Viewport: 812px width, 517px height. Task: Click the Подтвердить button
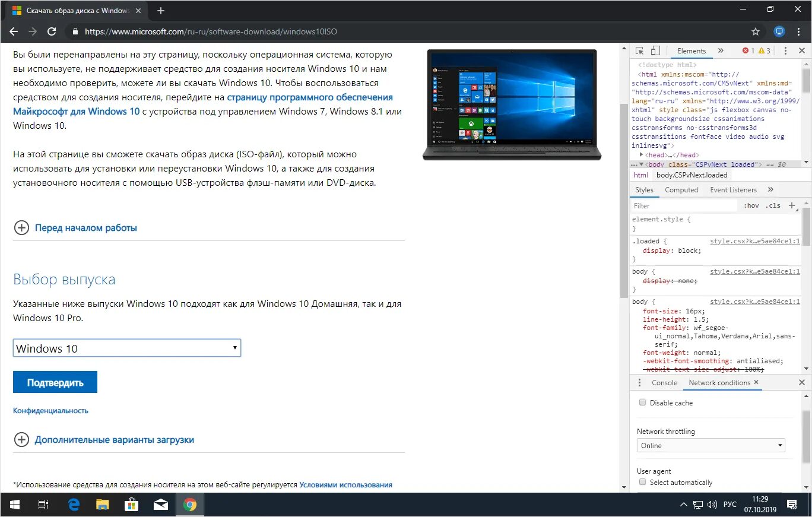click(55, 382)
